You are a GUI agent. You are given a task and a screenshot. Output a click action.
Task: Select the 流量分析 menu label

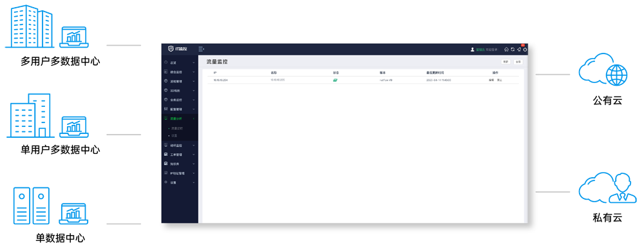pyautogui.click(x=176, y=119)
